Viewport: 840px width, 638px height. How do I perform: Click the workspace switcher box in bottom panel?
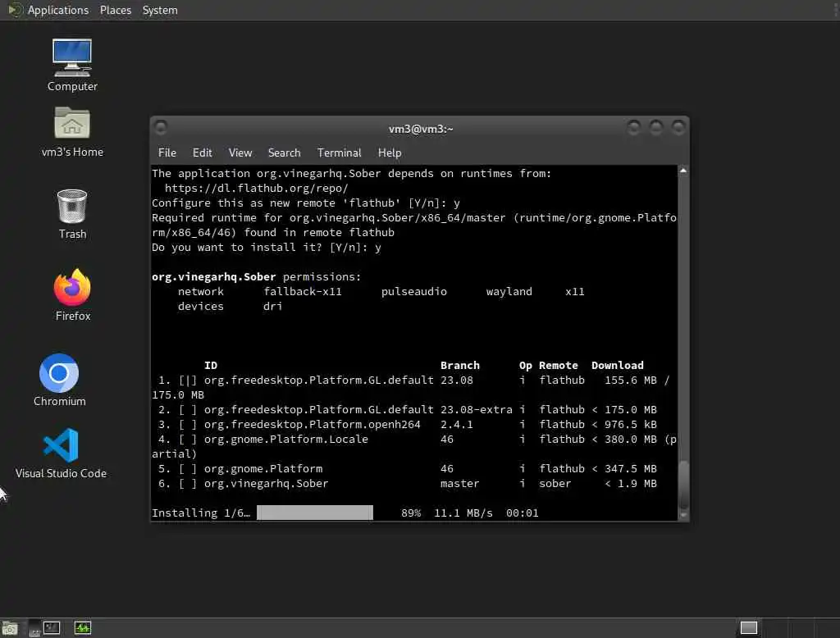748,628
